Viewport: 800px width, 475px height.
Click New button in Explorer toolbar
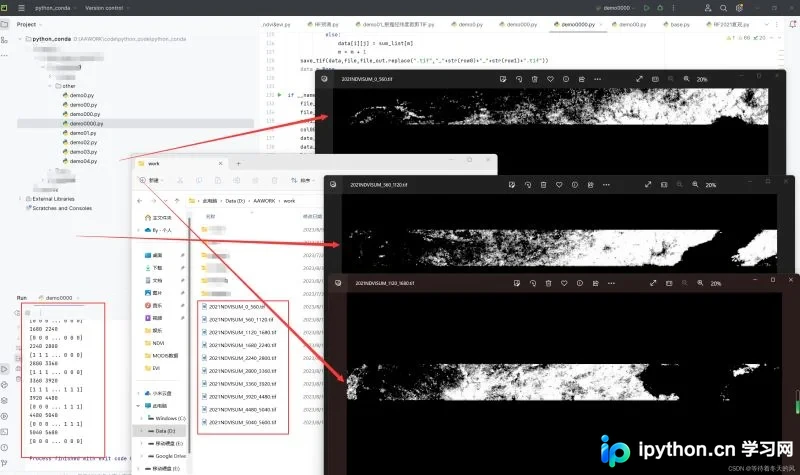151,180
